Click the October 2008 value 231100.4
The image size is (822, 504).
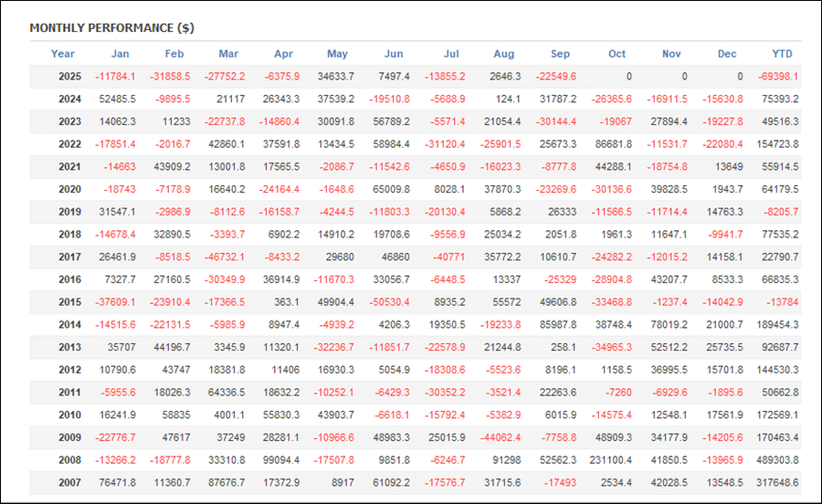[610, 460]
